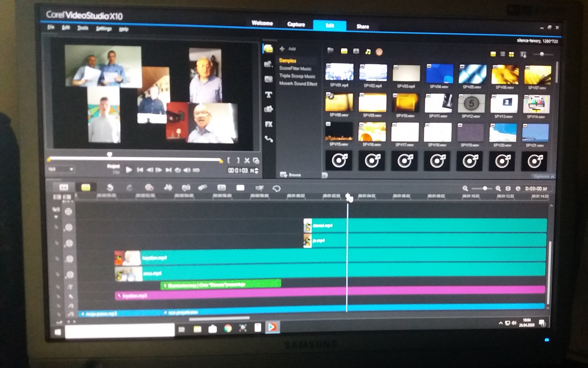Open the Title (T) library panel
Image resolution: width=588 pixels, height=368 pixels.
(x=269, y=94)
